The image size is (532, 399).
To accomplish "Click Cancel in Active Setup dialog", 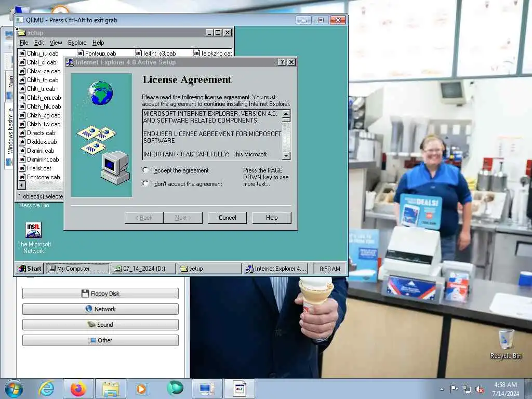I will (228, 218).
